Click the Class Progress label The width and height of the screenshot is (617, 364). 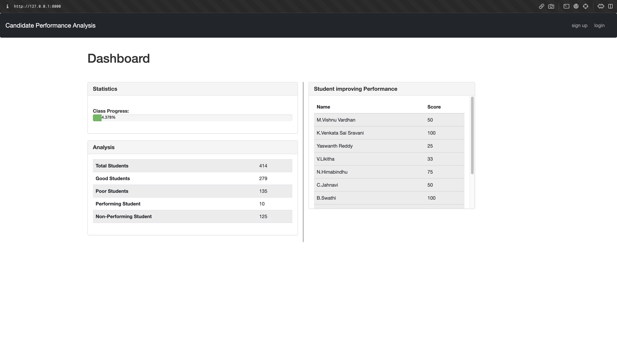click(x=111, y=111)
